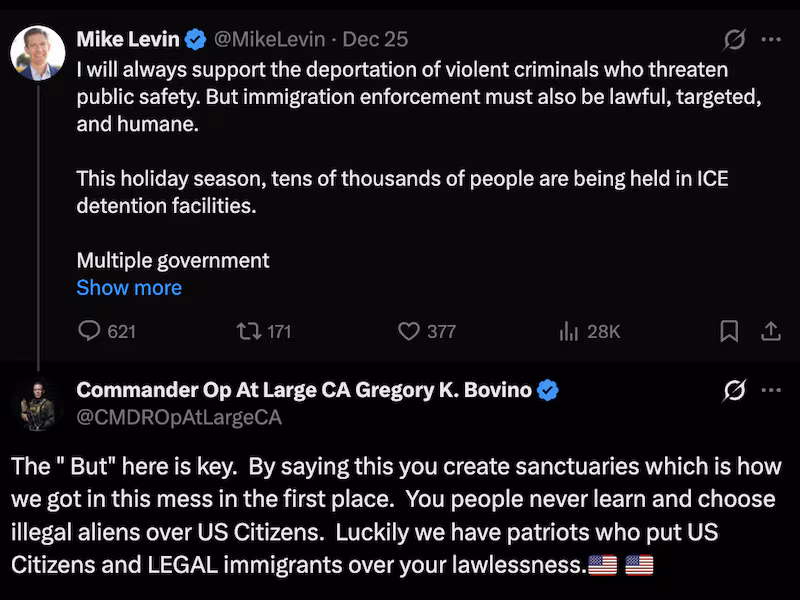The height and width of the screenshot is (600, 800).
Task: Open the reply composer on Mike Levin's tweet
Action: pyautogui.click(x=91, y=331)
